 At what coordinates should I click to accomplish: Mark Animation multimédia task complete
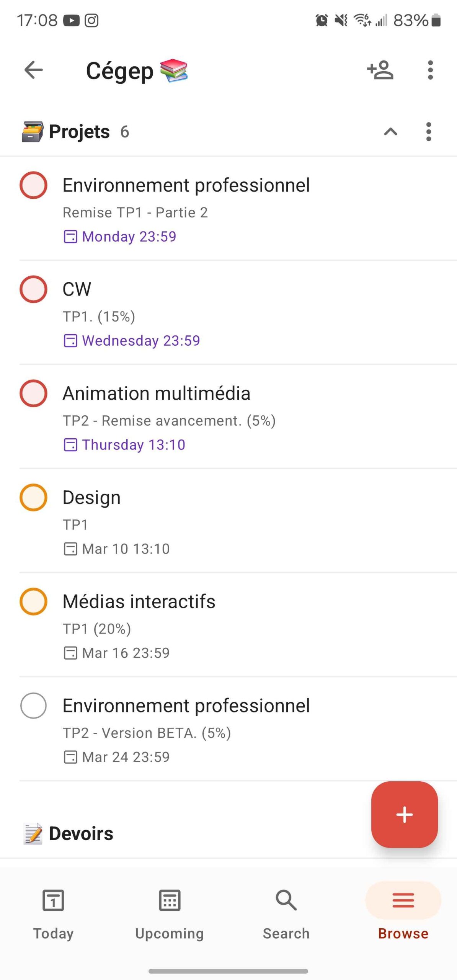(x=34, y=394)
